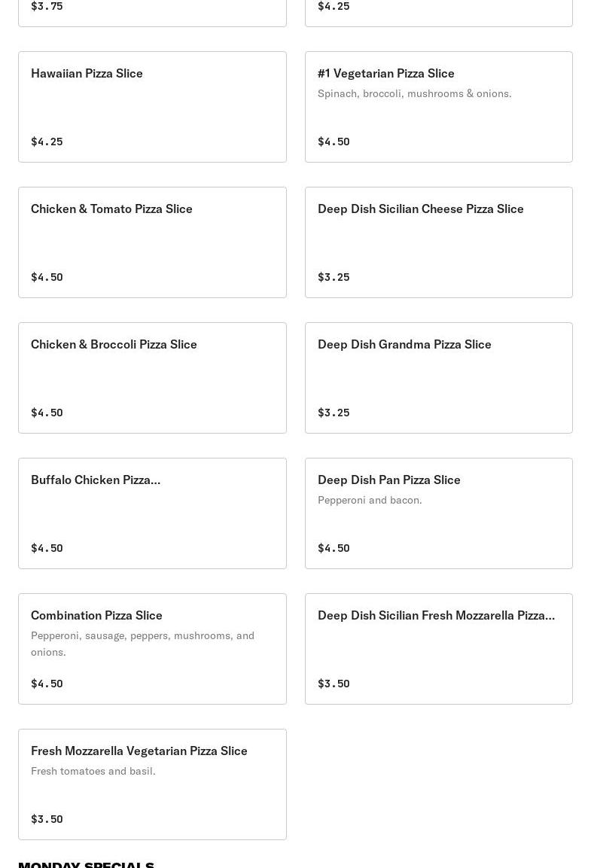Click the partially visible $4.25 top-right card
The width and height of the screenshot is (591, 868).
tap(438, 11)
